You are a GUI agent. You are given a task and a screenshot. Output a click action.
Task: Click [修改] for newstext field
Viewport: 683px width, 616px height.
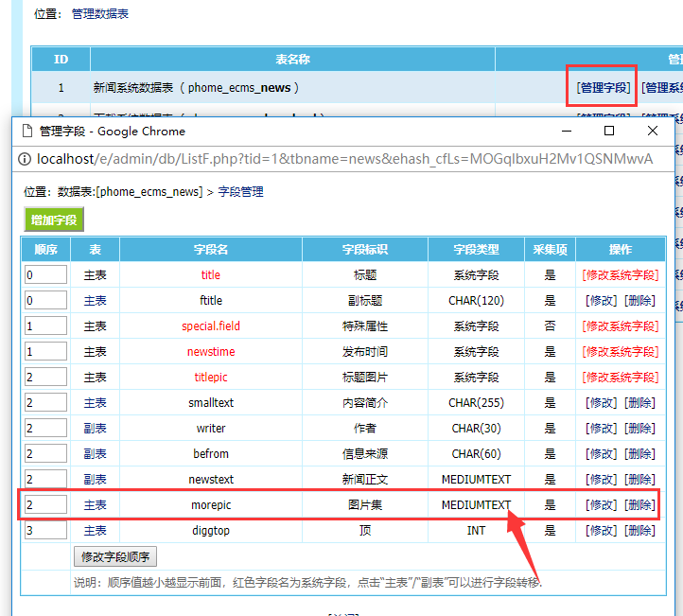[601, 479]
